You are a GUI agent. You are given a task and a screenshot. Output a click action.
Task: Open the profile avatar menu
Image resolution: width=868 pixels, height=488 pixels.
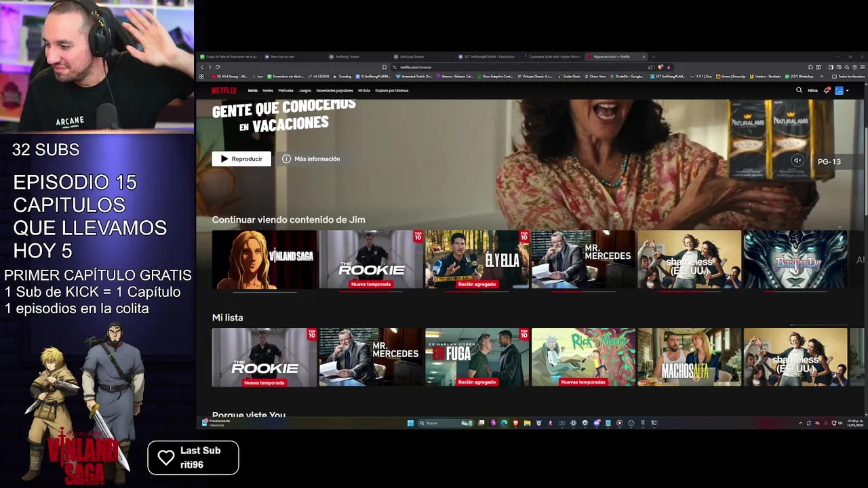tap(839, 90)
